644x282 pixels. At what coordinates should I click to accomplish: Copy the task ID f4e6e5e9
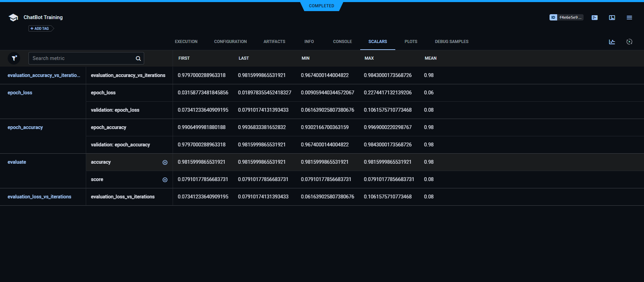566,17
